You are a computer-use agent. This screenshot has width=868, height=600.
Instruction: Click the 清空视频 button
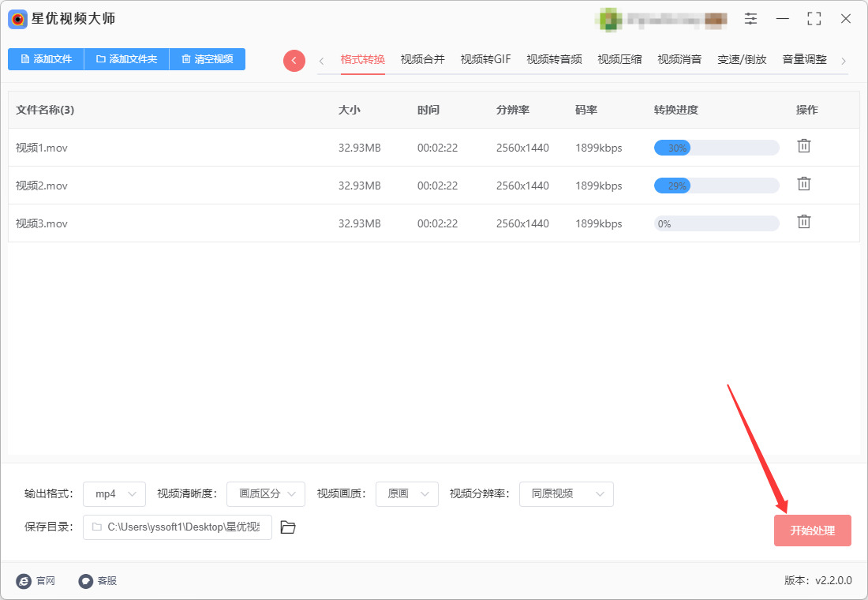(207, 59)
